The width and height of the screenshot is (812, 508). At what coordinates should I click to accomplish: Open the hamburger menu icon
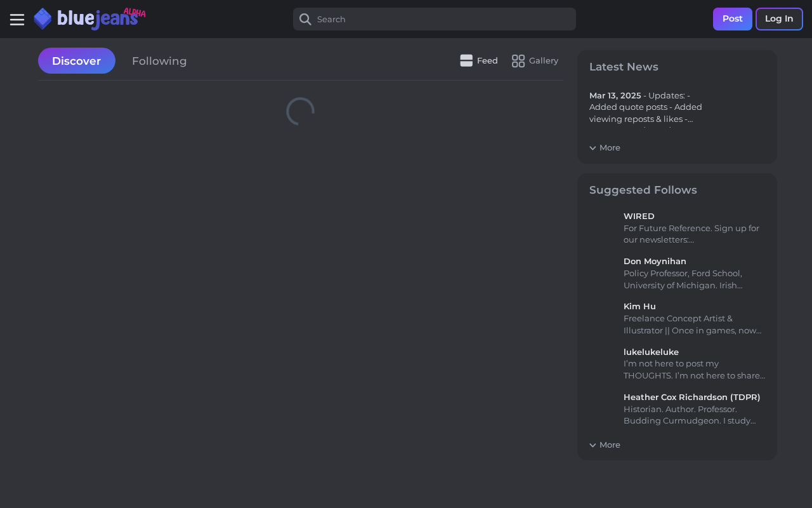[x=17, y=20]
